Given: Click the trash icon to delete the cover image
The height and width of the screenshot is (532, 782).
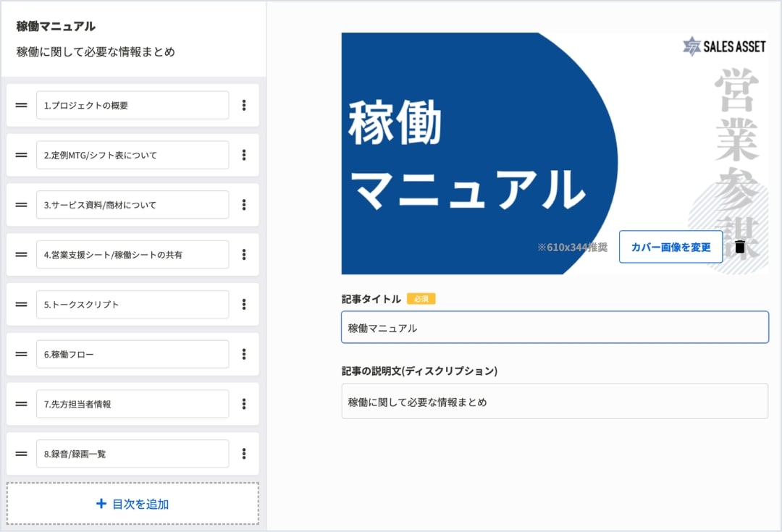Looking at the screenshot, I should pos(739,247).
